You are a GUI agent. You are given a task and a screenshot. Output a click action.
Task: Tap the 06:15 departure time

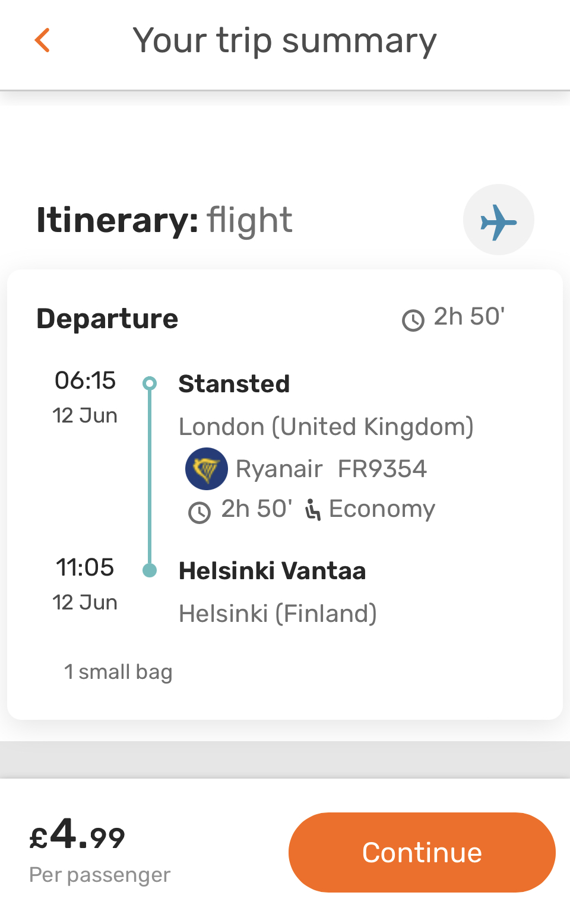click(85, 380)
